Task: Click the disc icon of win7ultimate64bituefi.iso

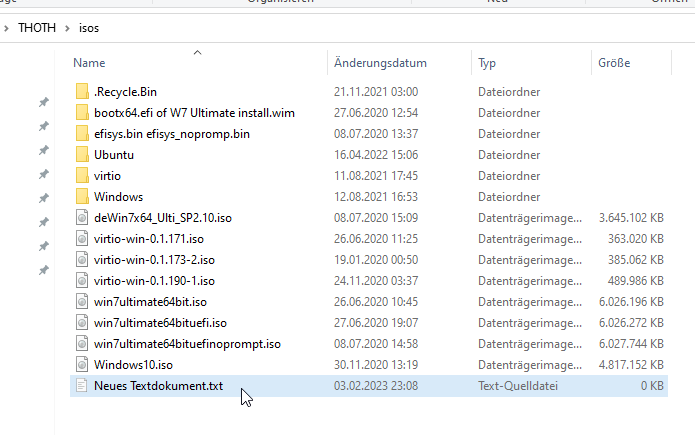Action: click(x=82, y=322)
